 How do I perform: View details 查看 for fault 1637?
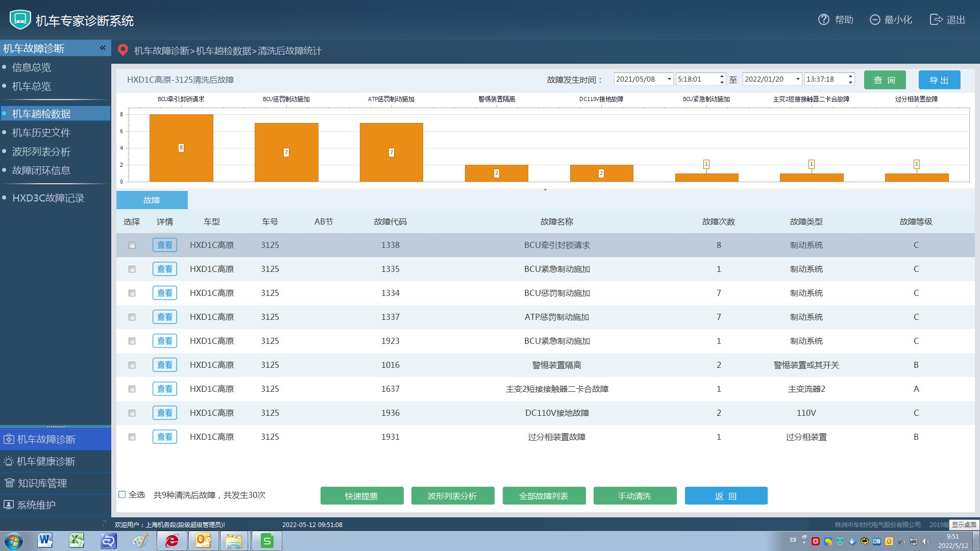165,389
